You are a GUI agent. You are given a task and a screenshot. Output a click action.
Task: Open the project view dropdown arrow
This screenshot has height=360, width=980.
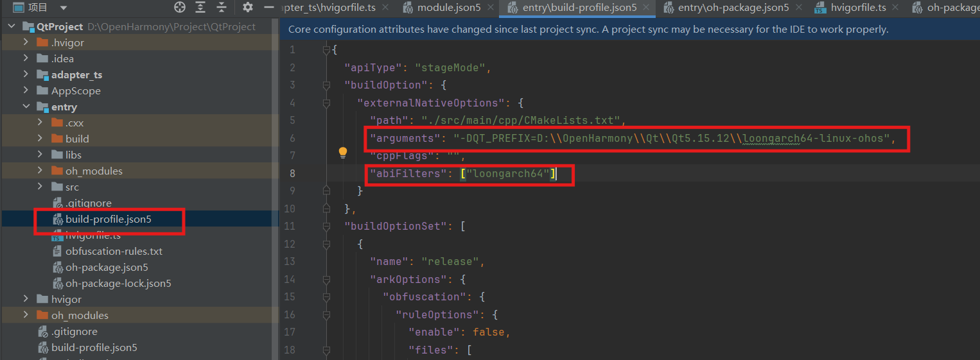[x=63, y=8]
